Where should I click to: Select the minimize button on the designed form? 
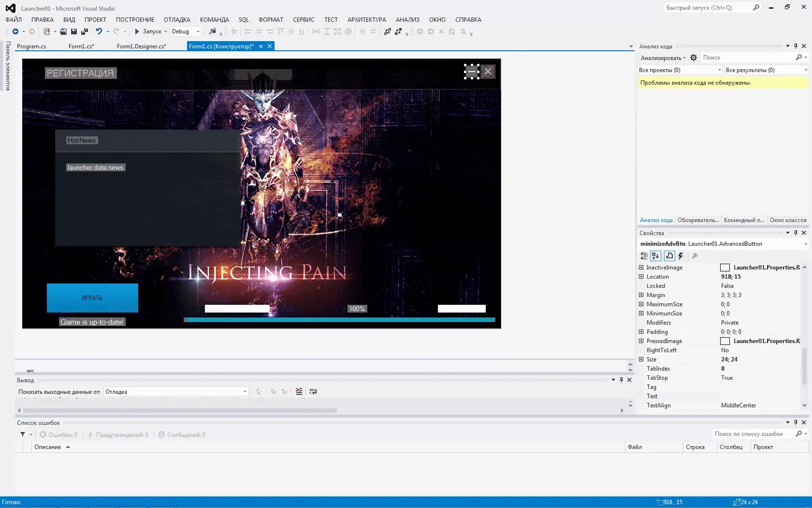(x=472, y=72)
